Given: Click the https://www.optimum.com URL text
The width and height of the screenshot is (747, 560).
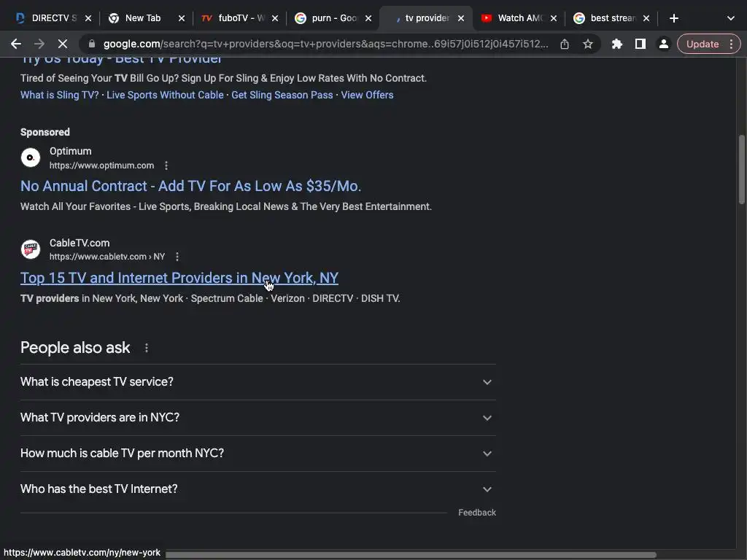Looking at the screenshot, I should point(101,166).
